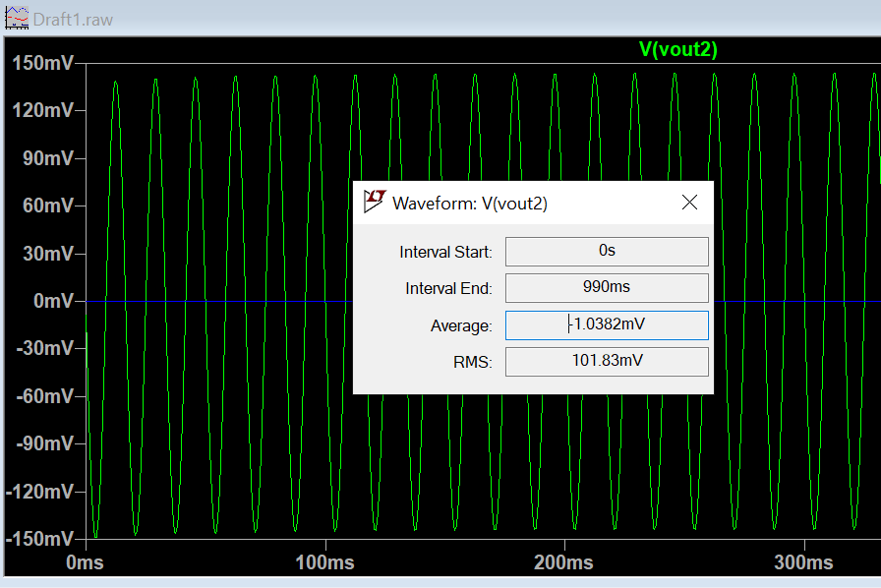Screen dimensions: 881x588
Task: Close the Waveform: V(vout2) dialog
Action: click(689, 203)
